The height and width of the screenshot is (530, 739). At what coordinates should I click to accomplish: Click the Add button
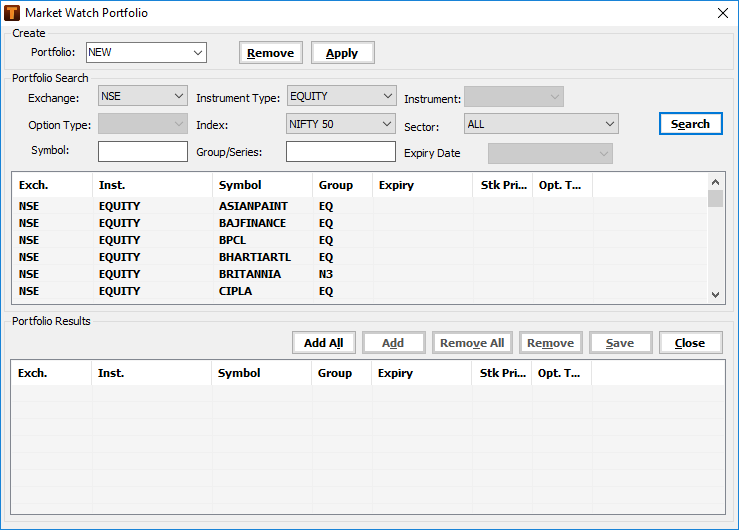394,343
